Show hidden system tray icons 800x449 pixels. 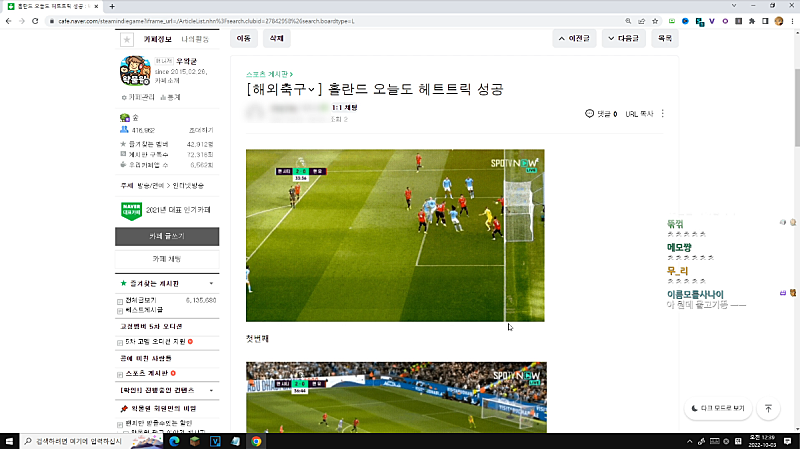tap(689, 441)
